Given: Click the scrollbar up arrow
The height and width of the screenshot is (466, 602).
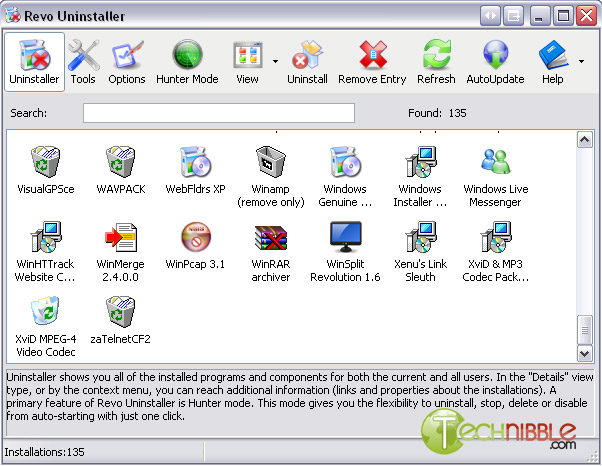Looking at the screenshot, I should pos(585,140).
